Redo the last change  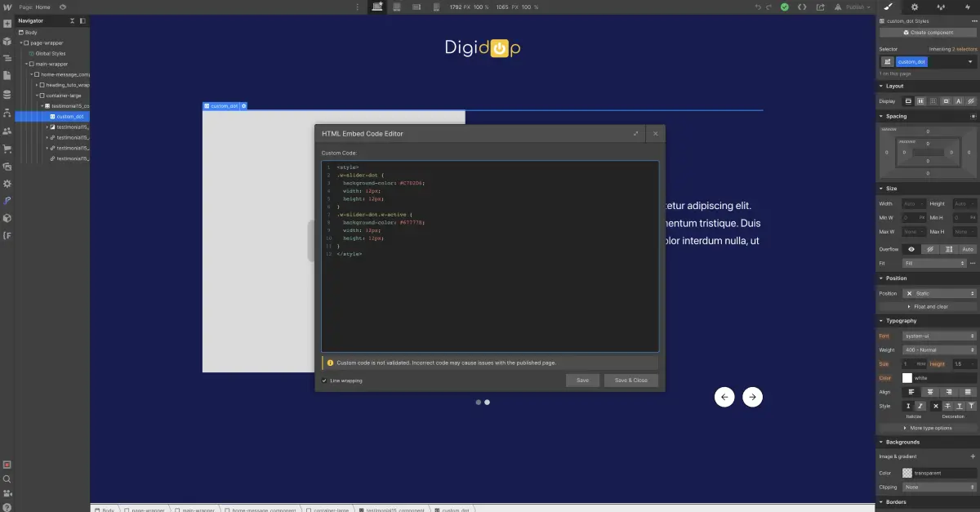pos(768,7)
